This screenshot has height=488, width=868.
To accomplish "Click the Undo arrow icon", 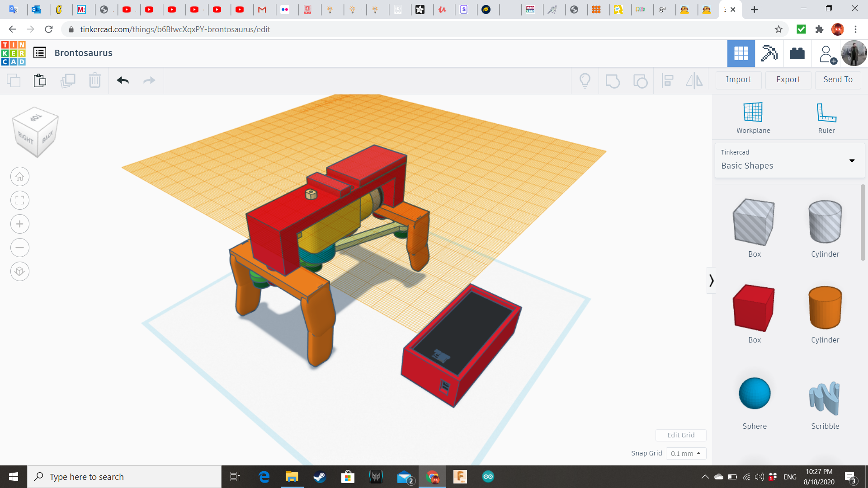I will (123, 80).
